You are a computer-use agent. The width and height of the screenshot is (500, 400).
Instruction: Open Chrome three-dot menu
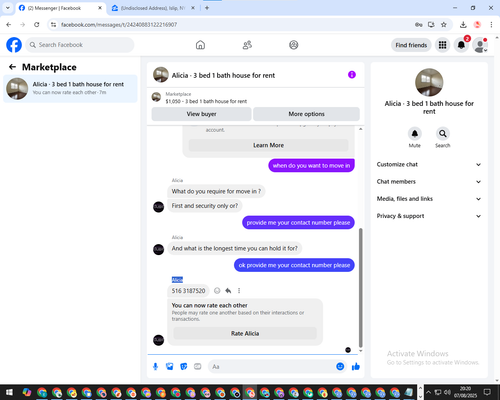coord(491,25)
